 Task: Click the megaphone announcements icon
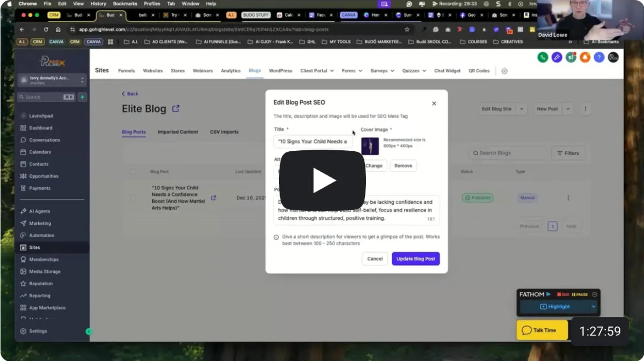(570, 57)
